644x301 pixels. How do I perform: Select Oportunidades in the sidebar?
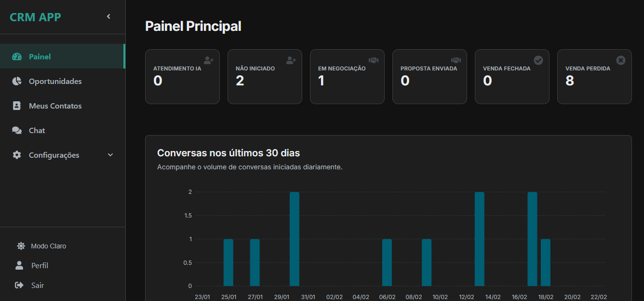[54, 81]
